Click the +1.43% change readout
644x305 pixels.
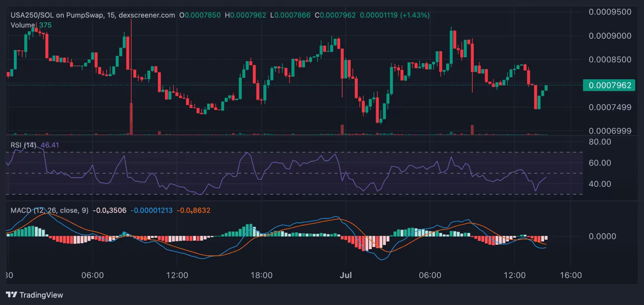[x=415, y=15]
